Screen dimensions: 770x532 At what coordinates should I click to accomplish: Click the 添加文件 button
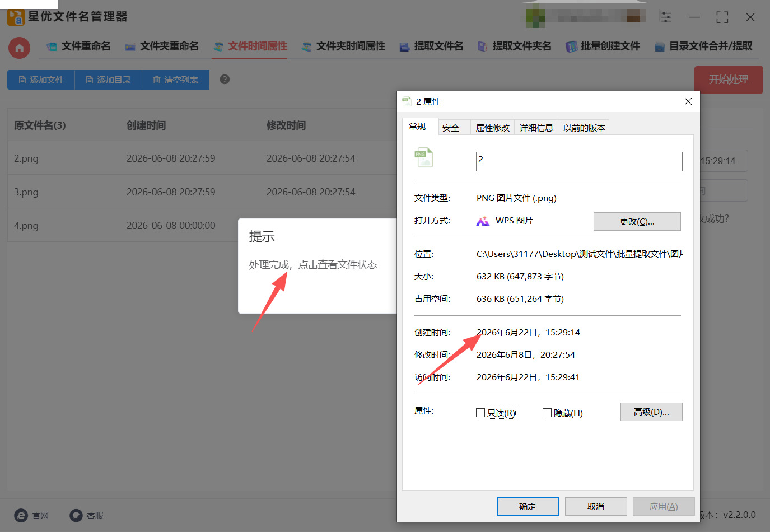(x=41, y=80)
